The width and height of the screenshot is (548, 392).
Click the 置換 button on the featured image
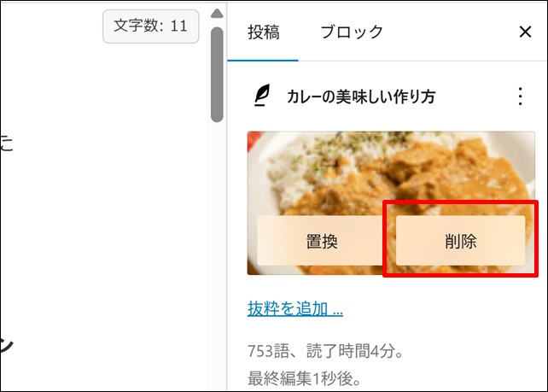click(322, 241)
